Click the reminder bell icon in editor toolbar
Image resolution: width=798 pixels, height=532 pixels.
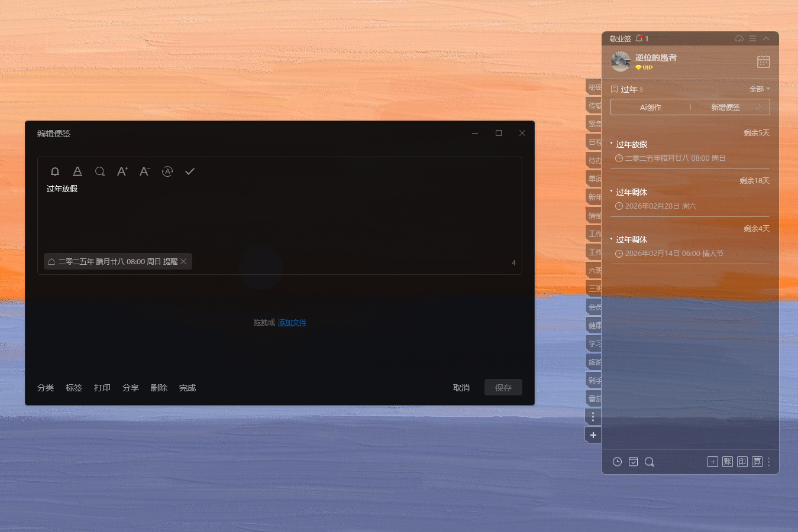(55, 171)
